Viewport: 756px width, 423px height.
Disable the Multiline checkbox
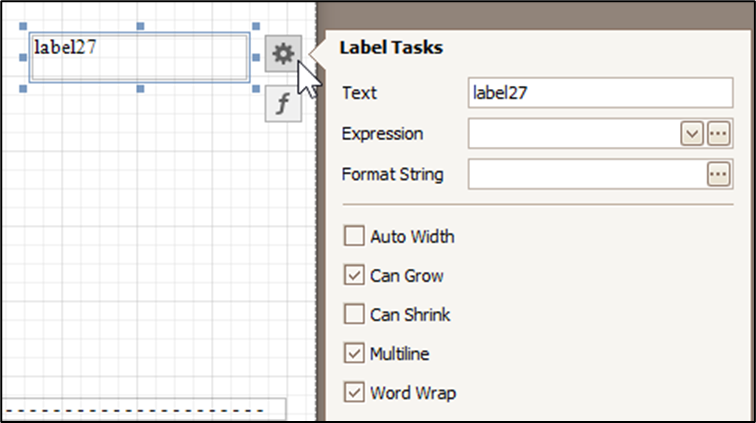point(354,354)
